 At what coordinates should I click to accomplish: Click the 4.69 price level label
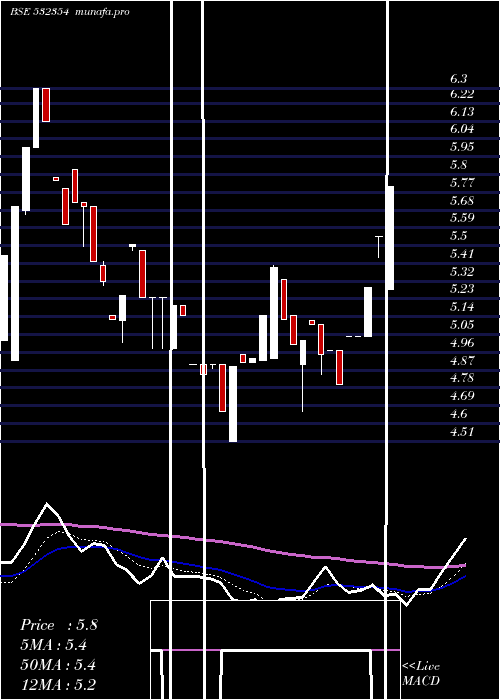click(462, 396)
